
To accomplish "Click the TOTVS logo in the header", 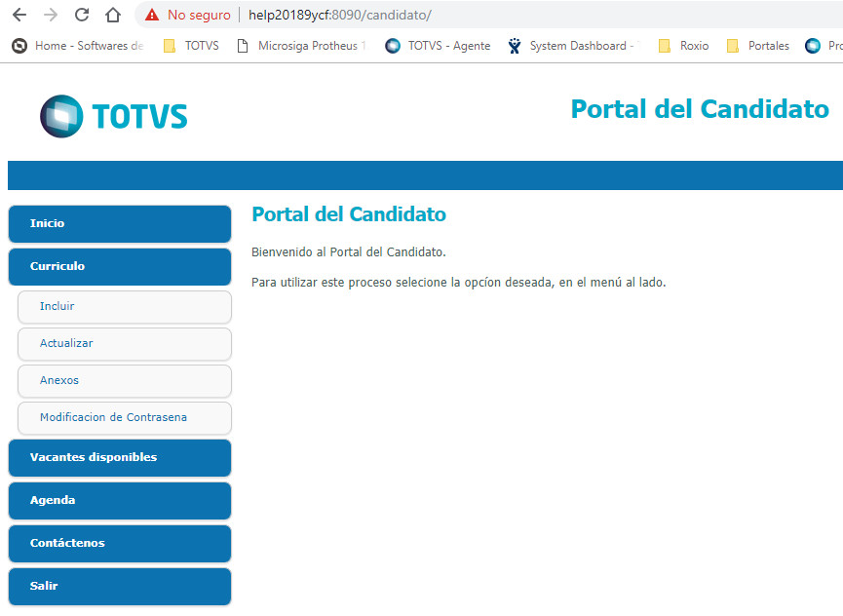I will tap(114, 116).
